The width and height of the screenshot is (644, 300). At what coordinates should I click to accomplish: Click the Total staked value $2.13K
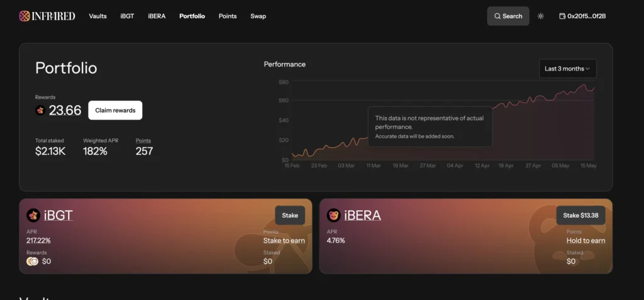pos(50,151)
